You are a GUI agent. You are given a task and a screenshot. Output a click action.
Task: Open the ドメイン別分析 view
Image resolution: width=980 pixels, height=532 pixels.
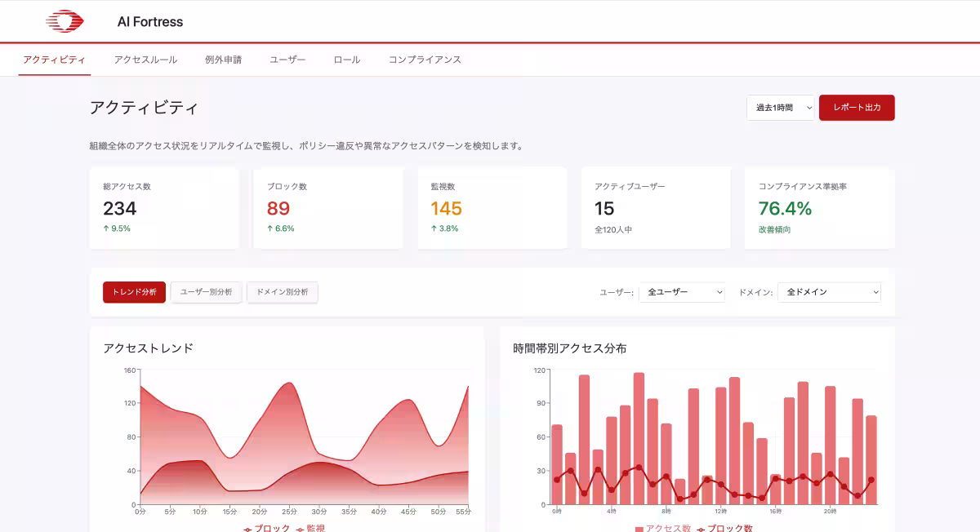pyautogui.click(x=282, y=292)
